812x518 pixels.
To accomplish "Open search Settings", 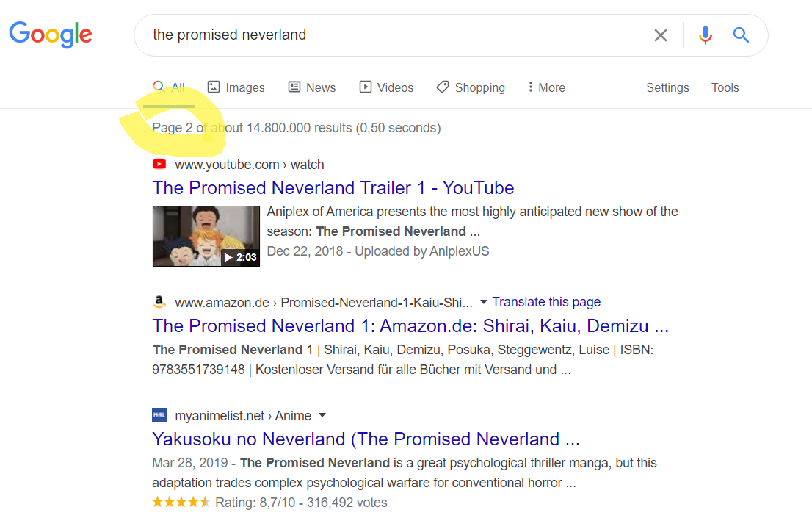I will tap(667, 87).
